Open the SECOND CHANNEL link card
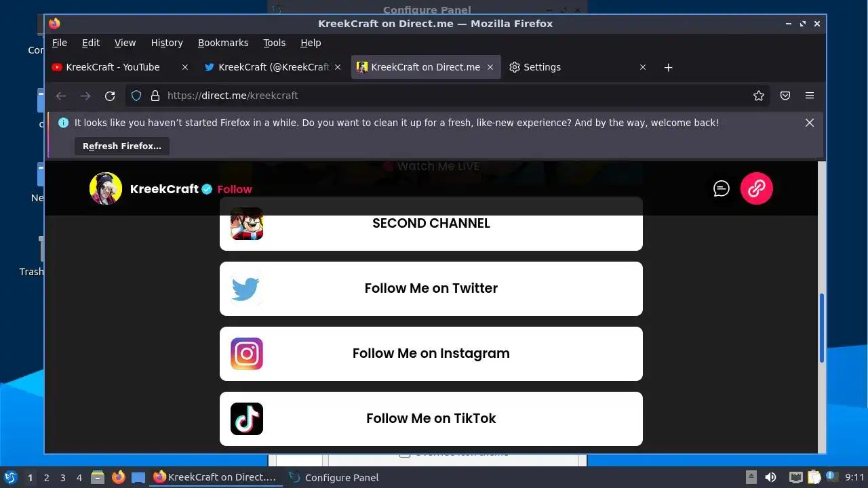This screenshot has width=868, height=488. (x=431, y=224)
